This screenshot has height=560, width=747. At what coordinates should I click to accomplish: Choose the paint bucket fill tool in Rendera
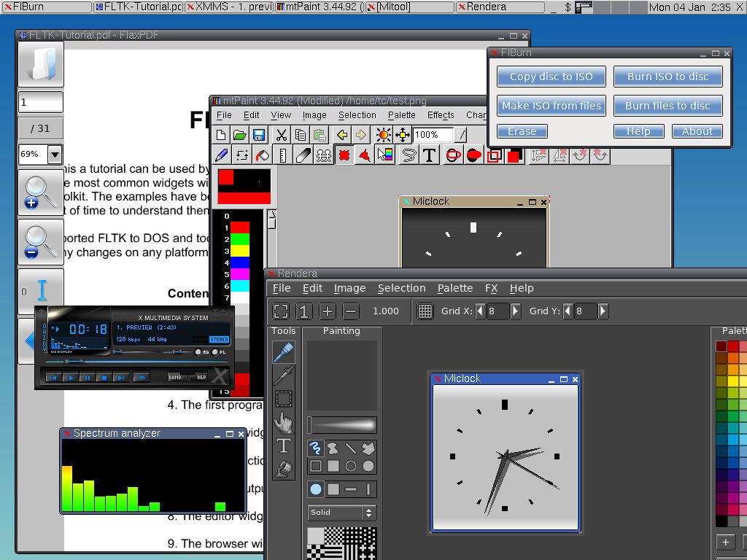283,469
